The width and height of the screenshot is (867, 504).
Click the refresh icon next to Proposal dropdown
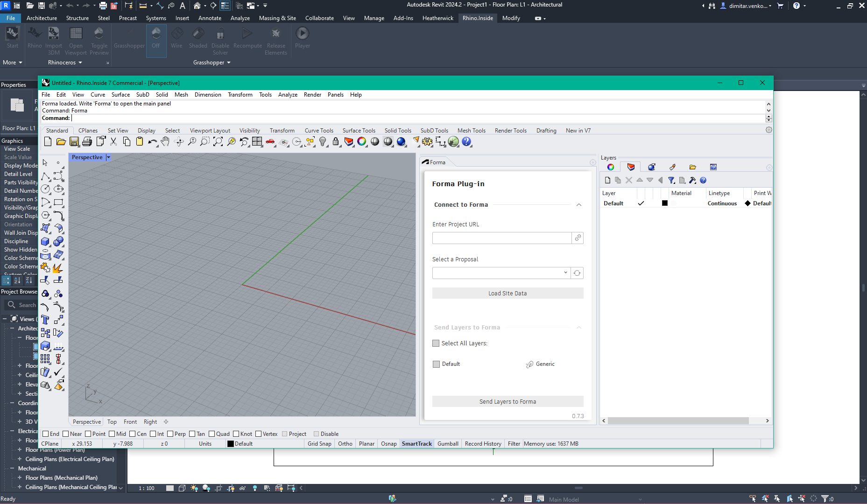(577, 273)
